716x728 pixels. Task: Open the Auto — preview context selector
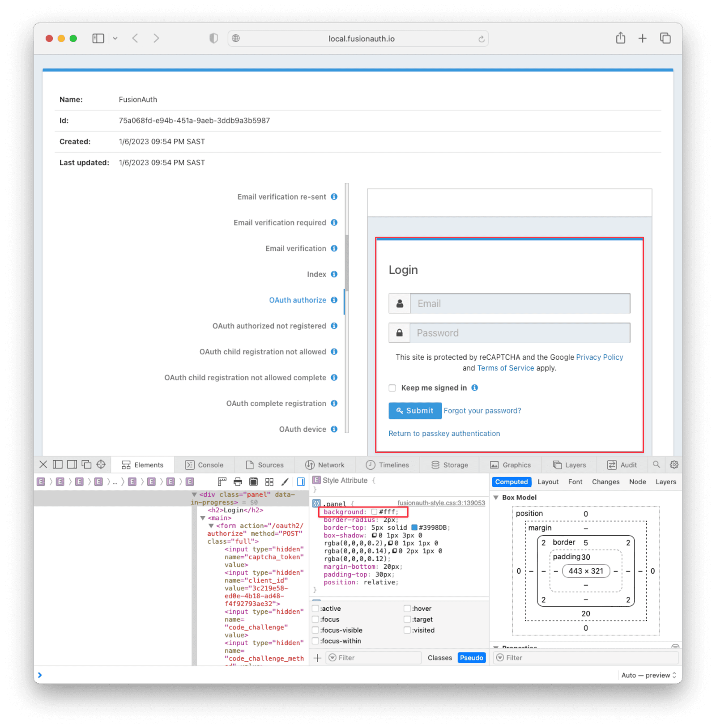648,675
